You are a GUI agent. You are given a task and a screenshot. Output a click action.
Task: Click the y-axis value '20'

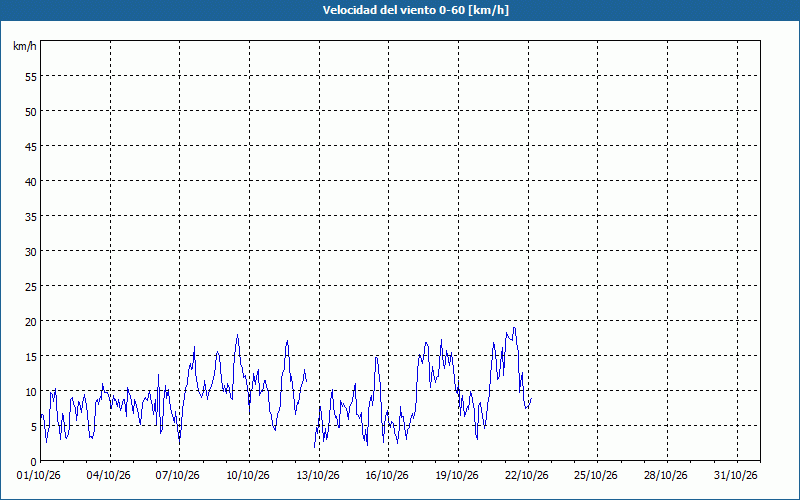click(x=31, y=321)
